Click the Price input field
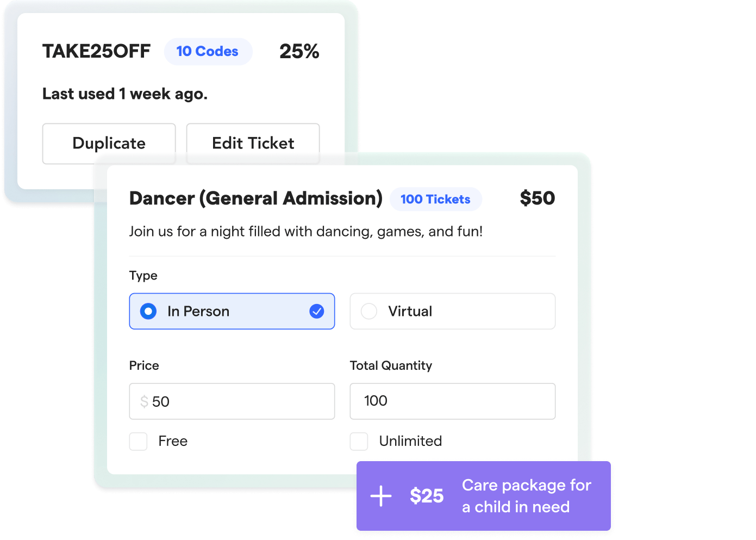 pos(232,401)
